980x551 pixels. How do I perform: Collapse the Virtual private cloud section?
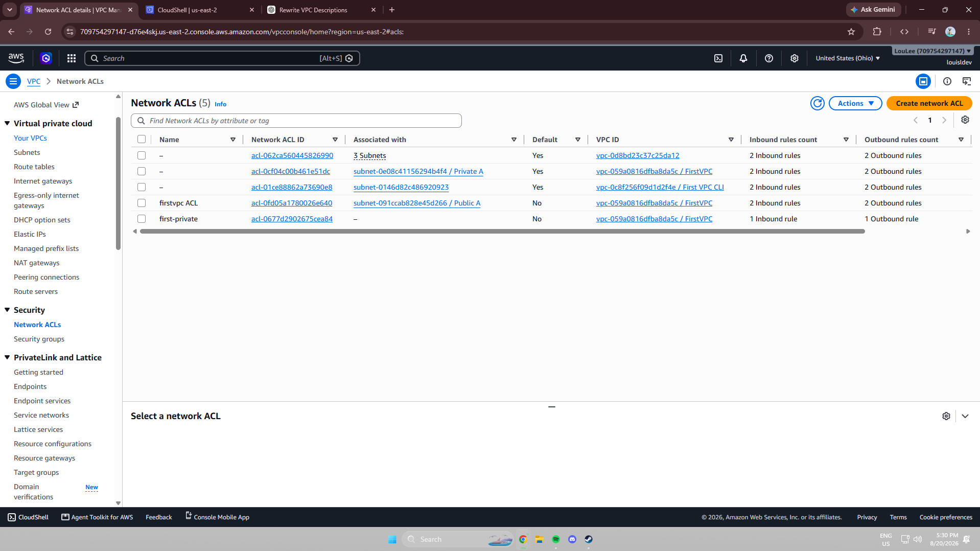(x=7, y=123)
